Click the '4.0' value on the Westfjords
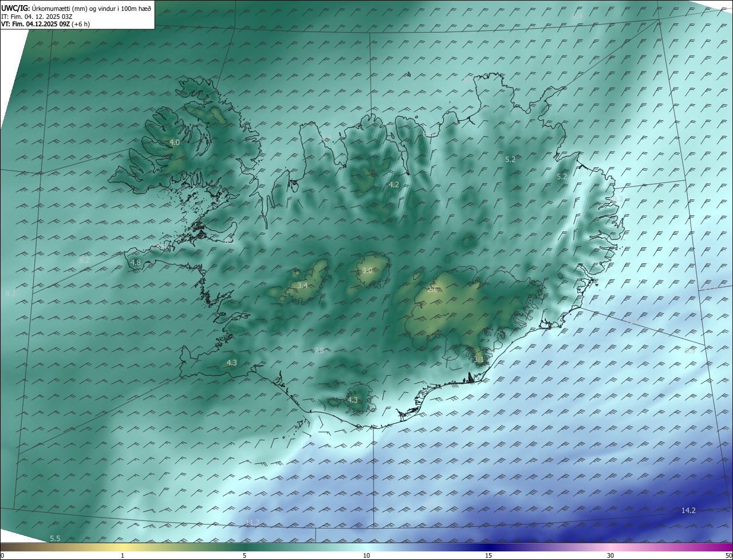 coord(175,142)
